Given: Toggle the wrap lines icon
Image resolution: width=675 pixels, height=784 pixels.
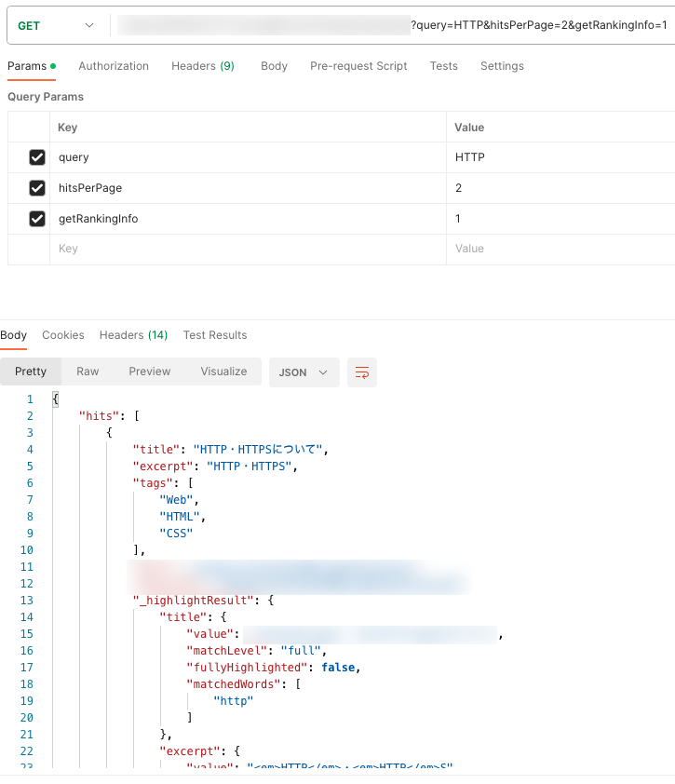Looking at the screenshot, I should [x=362, y=372].
